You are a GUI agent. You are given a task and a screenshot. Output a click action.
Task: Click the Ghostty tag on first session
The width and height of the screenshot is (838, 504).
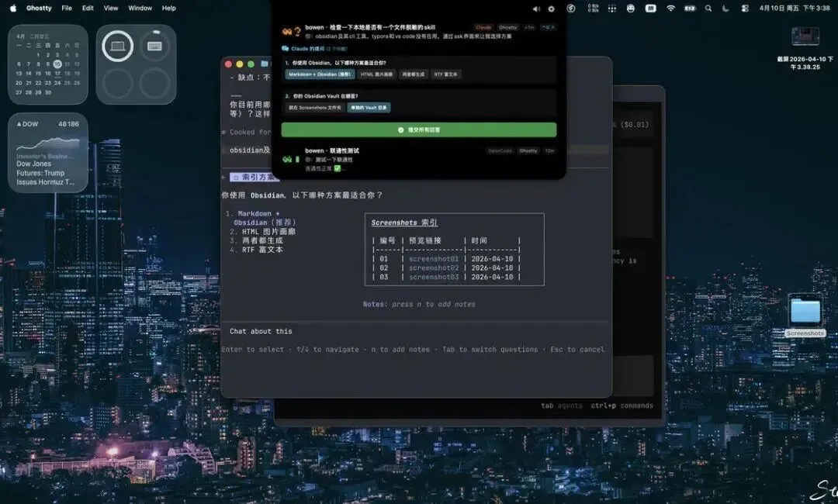pyautogui.click(x=507, y=27)
